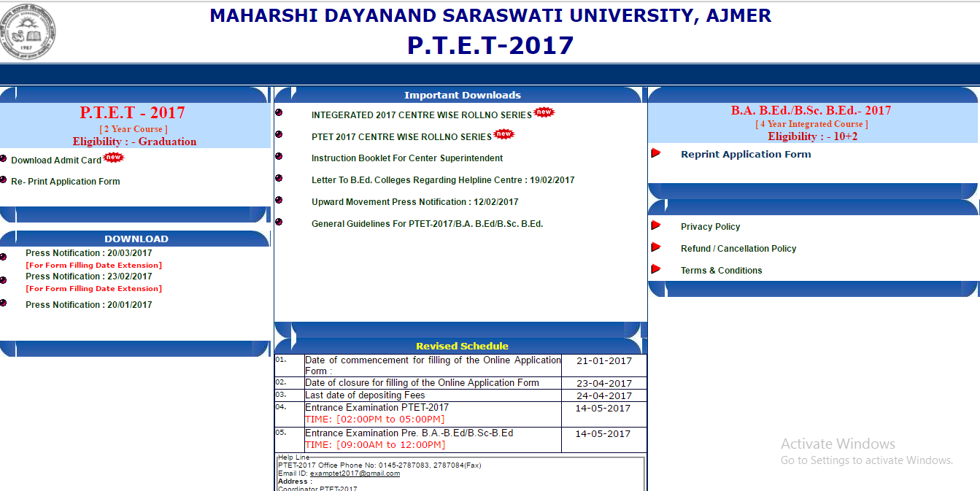This screenshot has height=491, width=980.
Task: Click Eligibility : - Graduation text
Action: click(134, 142)
